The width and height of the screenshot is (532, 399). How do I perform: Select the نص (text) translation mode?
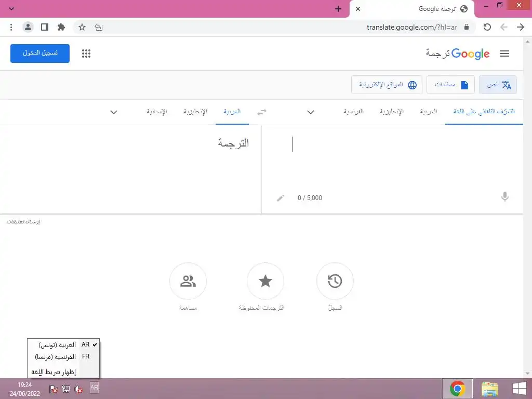[498, 85]
